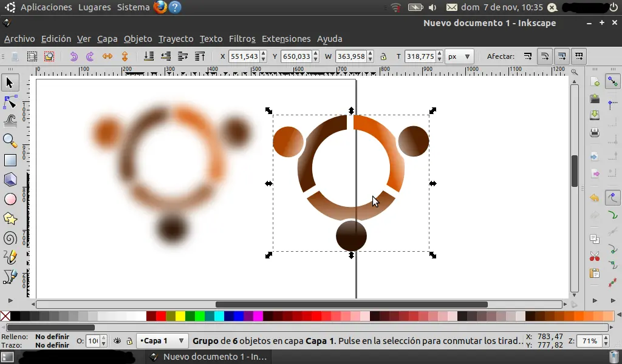The height and width of the screenshot is (364, 622).
Task: Pick the Ellipse and circle tool
Action: pos(10,199)
